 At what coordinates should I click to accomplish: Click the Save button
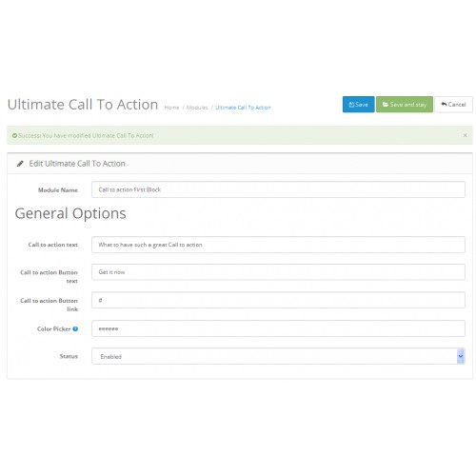point(358,105)
